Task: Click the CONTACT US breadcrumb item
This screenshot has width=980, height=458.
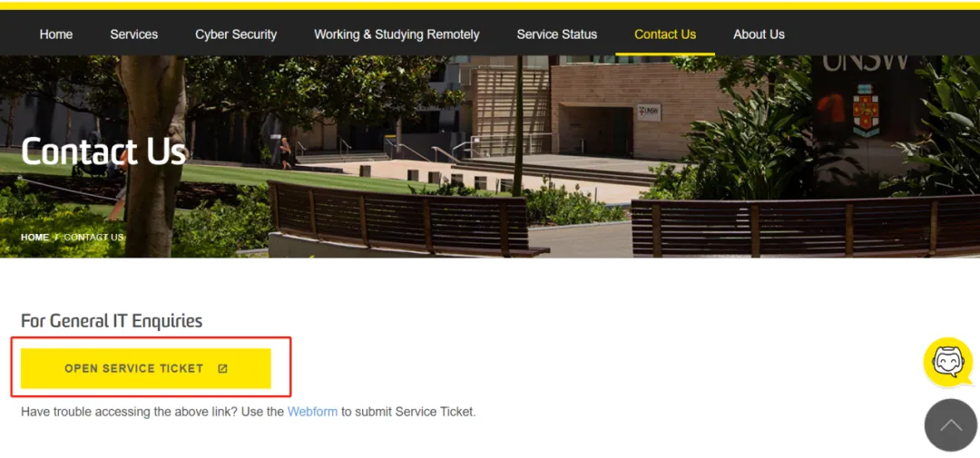Action: pyautogui.click(x=93, y=238)
